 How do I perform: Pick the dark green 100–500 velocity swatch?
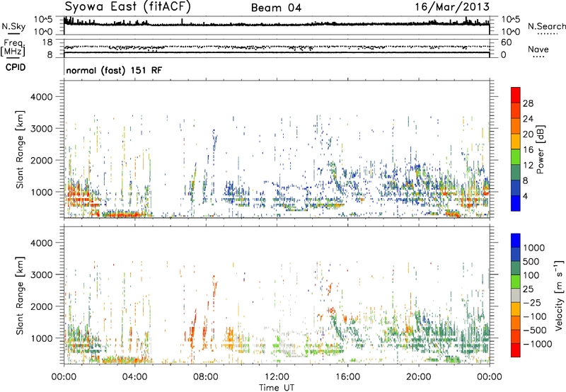click(x=516, y=268)
